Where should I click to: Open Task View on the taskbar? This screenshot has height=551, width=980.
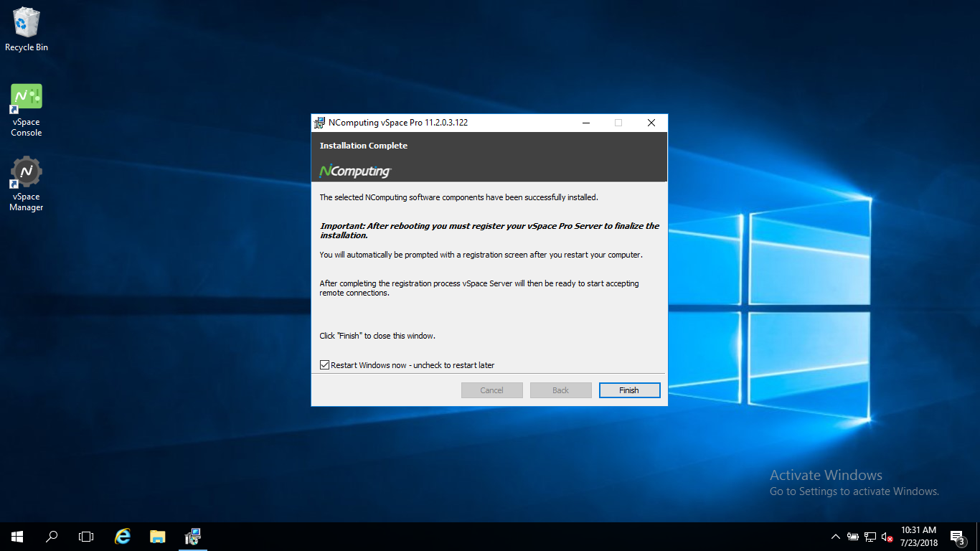(86, 537)
